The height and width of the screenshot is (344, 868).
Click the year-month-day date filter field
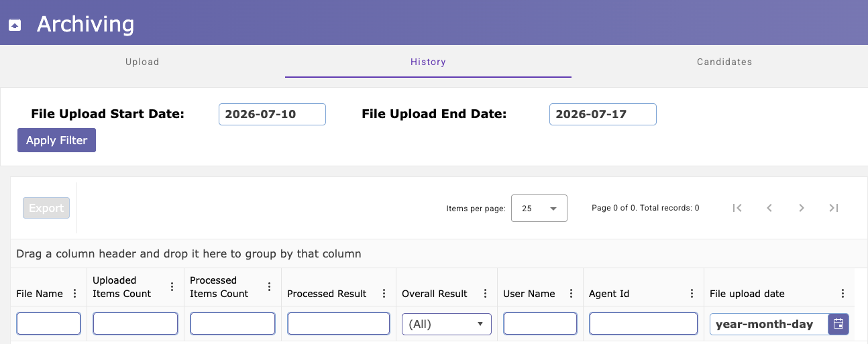pyautogui.click(x=769, y=324)
